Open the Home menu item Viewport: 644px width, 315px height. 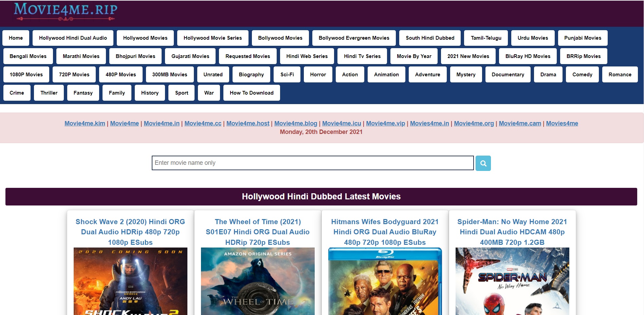click(16, 38)
